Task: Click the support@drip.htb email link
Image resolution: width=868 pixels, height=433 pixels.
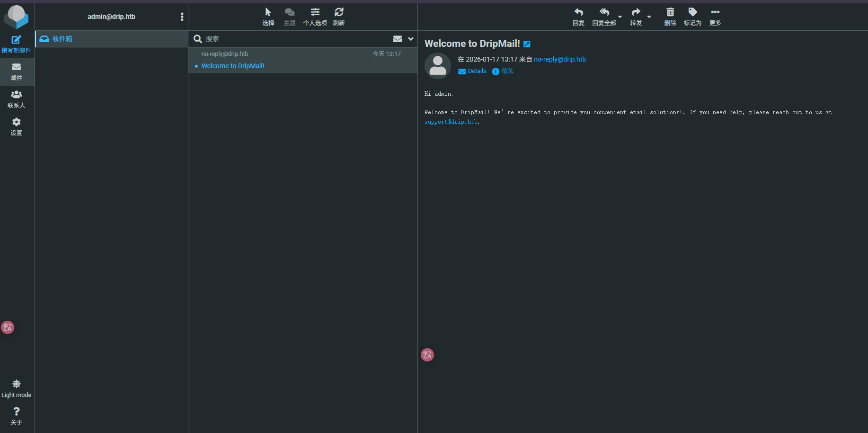Action: click(451, 122)
